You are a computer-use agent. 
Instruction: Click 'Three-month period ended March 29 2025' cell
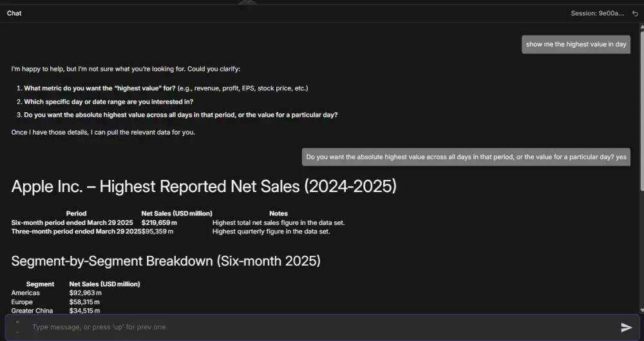click(x=77, y=231)
